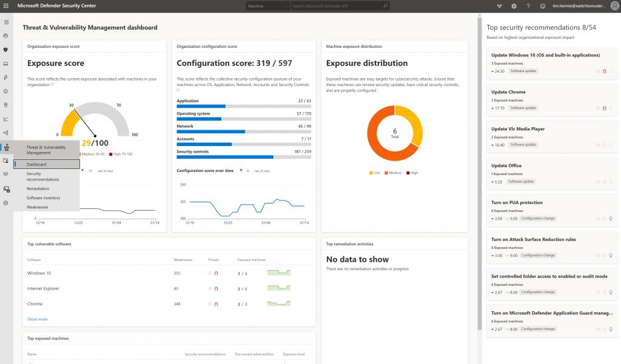Screen dimensions: 621x364
Task: Open Set controlled folder access recommendation
Action: pyautogui.click(x=552, y=284)
